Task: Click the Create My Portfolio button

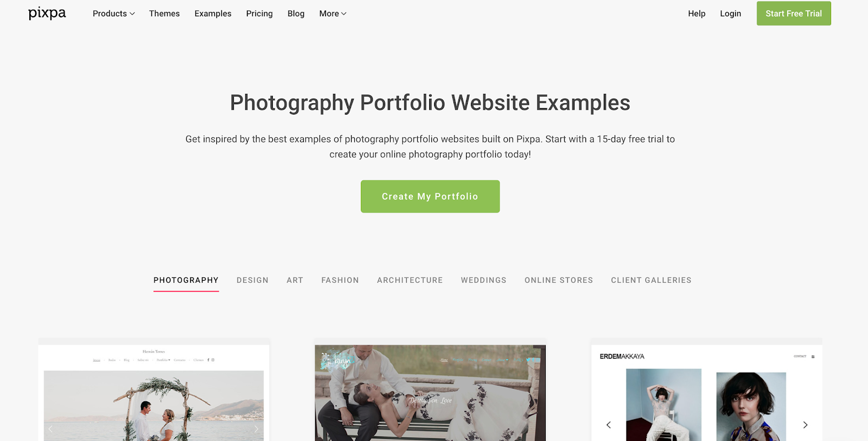Action: 430,196
